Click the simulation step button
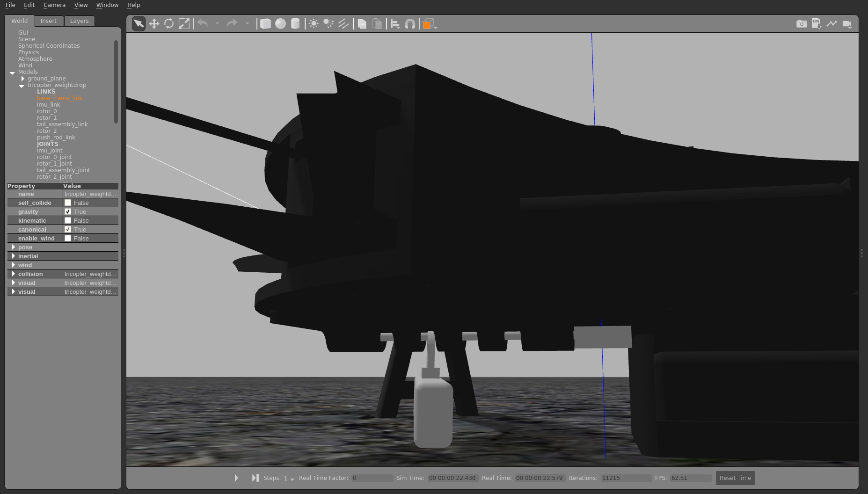 [255, 478]
